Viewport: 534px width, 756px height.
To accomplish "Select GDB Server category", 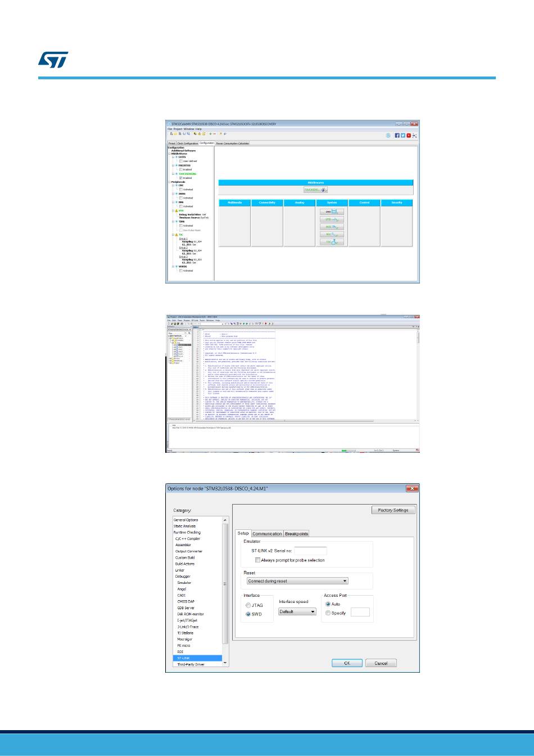I will pyautogui.click(x=186, y=608).
